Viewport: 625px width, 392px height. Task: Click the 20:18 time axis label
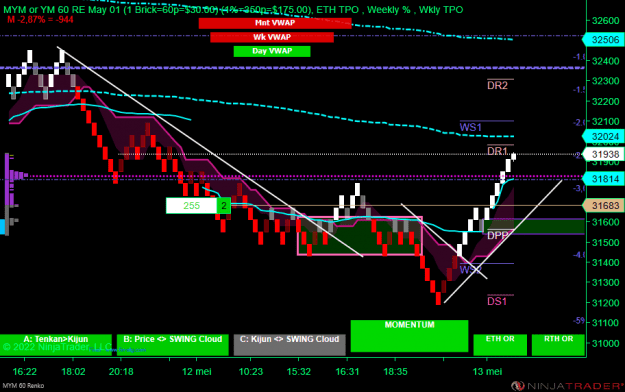121,372
